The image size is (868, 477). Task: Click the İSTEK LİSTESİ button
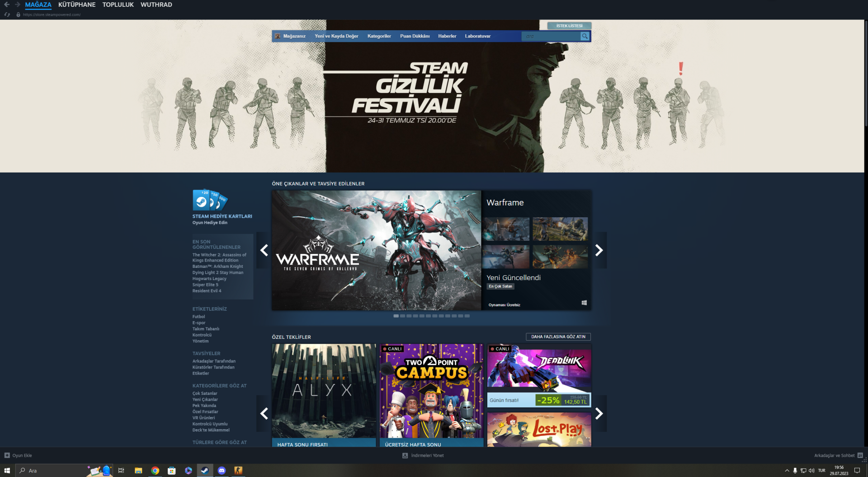pyautogui.click(x=569, y=26)
